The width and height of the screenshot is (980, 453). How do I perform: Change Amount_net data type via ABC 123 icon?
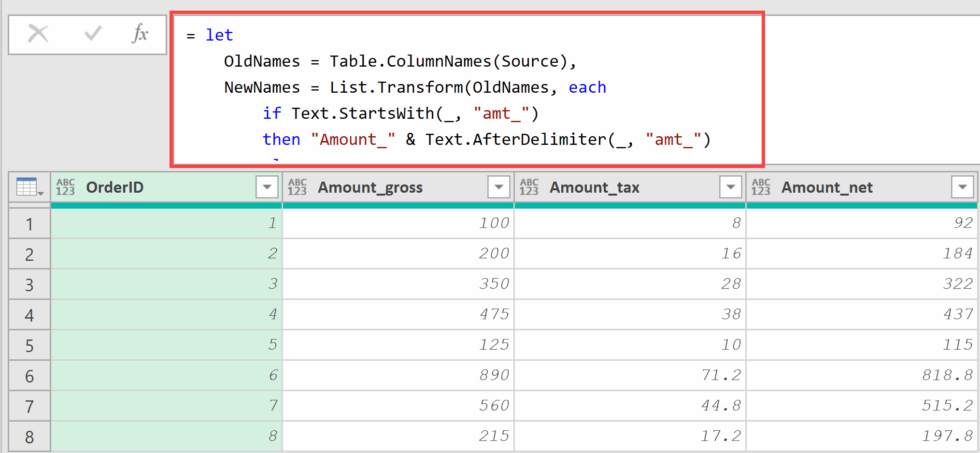[761, 187]
